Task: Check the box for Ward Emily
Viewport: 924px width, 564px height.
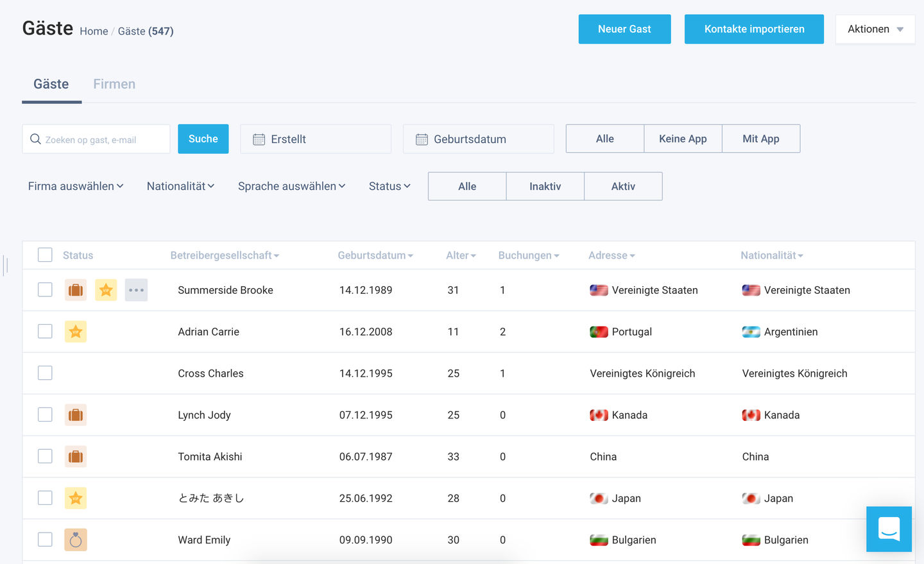Action: point(45,539)
